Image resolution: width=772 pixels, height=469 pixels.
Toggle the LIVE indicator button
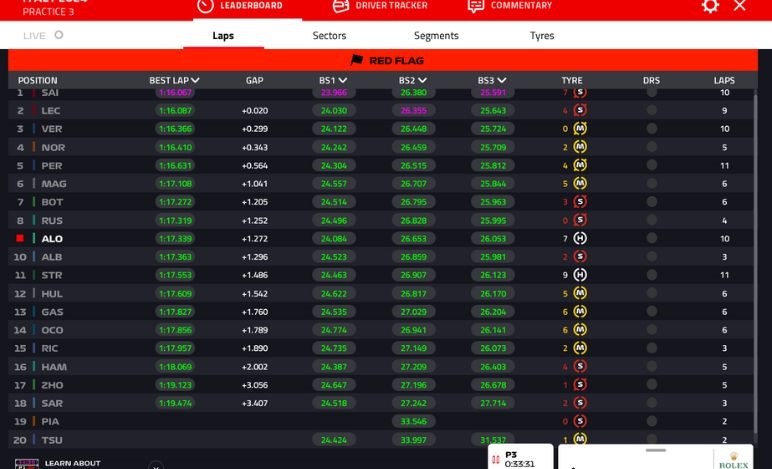tap(58, 35)
